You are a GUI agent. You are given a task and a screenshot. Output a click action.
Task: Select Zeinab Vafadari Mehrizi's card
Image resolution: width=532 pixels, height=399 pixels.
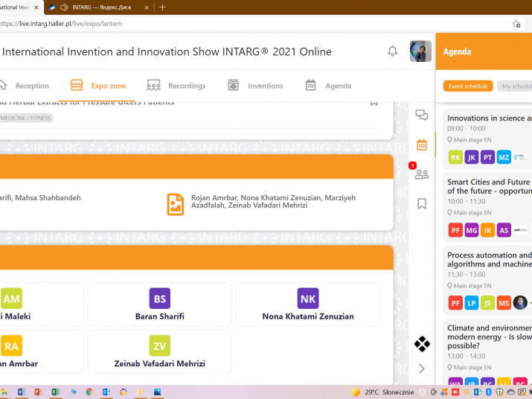click(x=160, y=351)
